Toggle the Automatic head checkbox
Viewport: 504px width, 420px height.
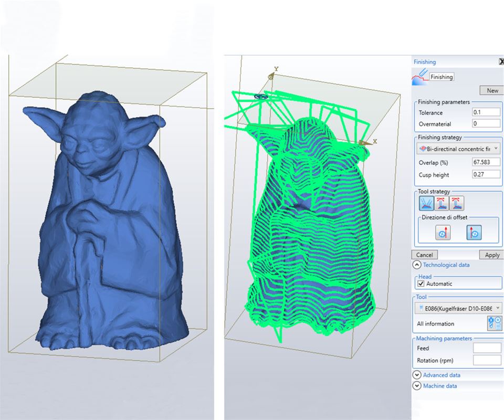[421, 283]
